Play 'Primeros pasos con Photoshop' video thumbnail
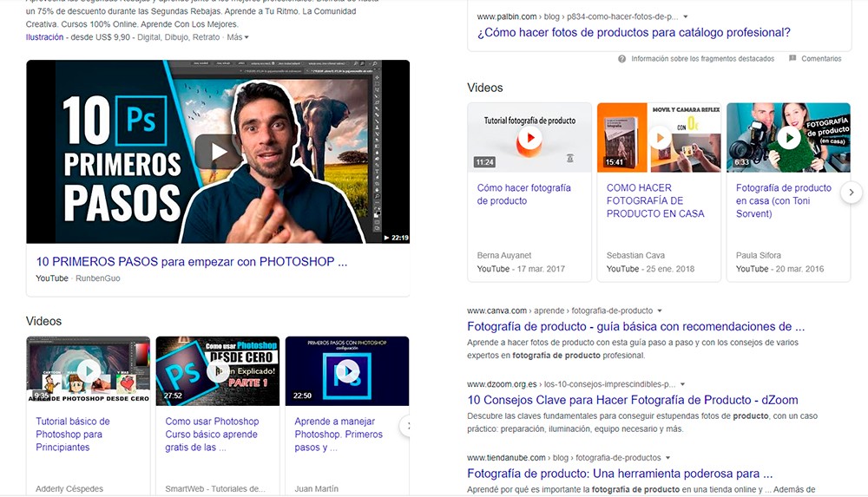Screen dimensions: 868x497 (x=347, y=370)
